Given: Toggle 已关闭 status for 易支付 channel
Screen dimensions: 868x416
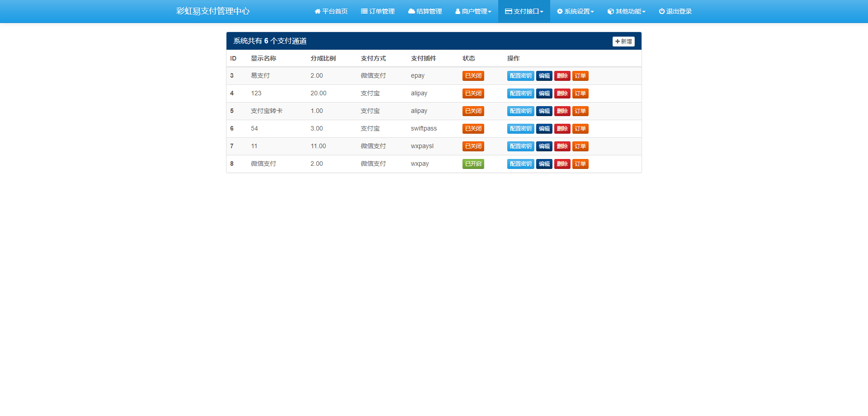Looking at the screenshot, I should click(x=473, y=76).
